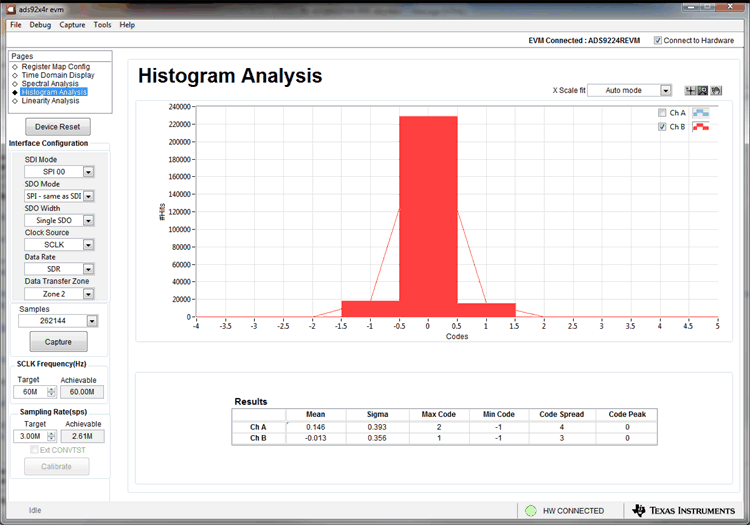Disable the Ch B plot checkbox
The image size is (751, 526).
(x=662, y=127)
